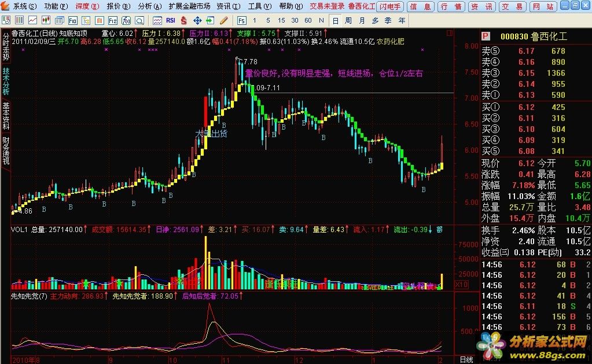The height and width of the screenshot is (364, 592).
Task: Click the 000830 鲁西化工 stock title
Action: click(x=534, y=36)
